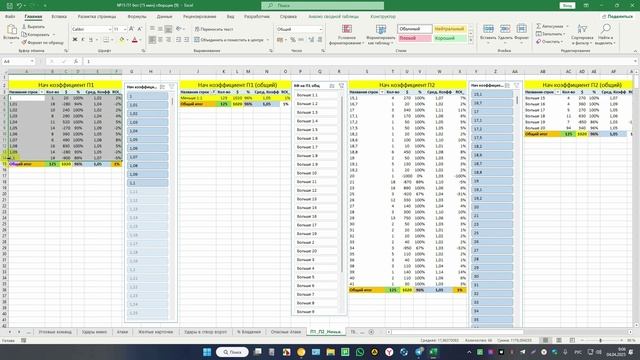The width and height of the screenshot is (640, 360).
Task: Toggle multi-select on the П2 slicer with 15,1
Action: pos(507,85)
